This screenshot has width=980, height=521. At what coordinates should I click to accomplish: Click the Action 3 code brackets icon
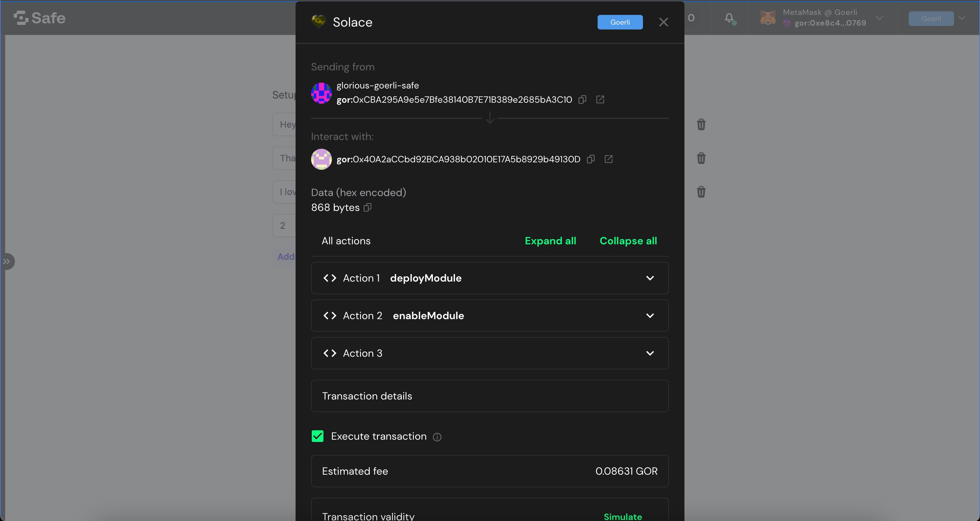(330, 353)
